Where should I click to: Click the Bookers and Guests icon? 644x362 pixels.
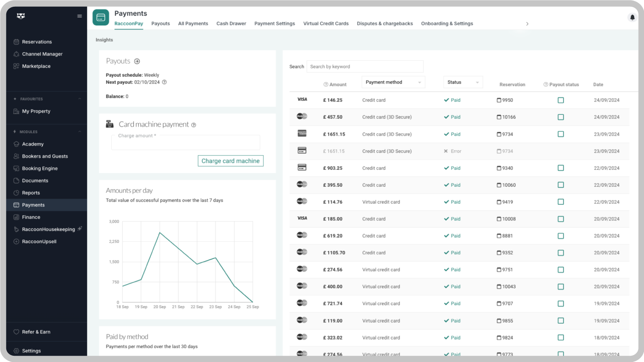[17, 156]
